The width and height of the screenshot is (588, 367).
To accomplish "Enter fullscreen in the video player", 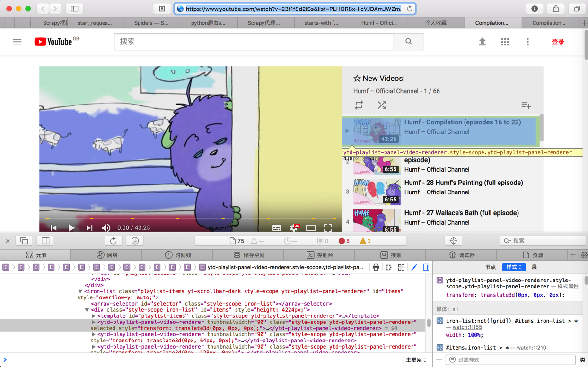I will click(328, 228).
